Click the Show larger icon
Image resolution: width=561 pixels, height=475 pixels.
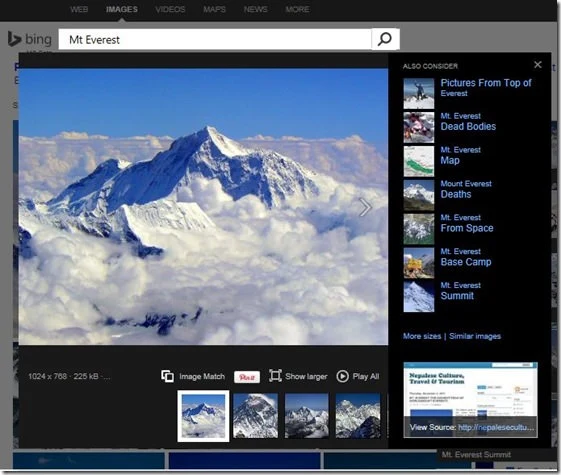point(275,376)
